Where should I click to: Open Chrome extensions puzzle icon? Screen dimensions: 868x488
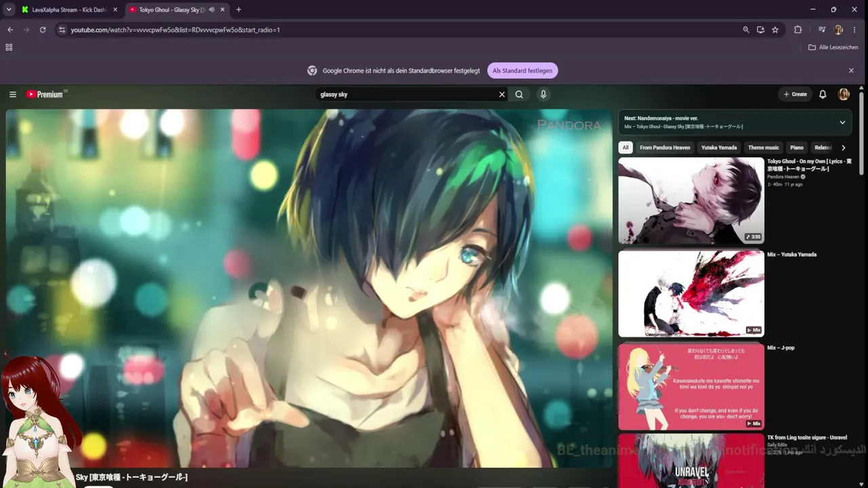(797, 30)
